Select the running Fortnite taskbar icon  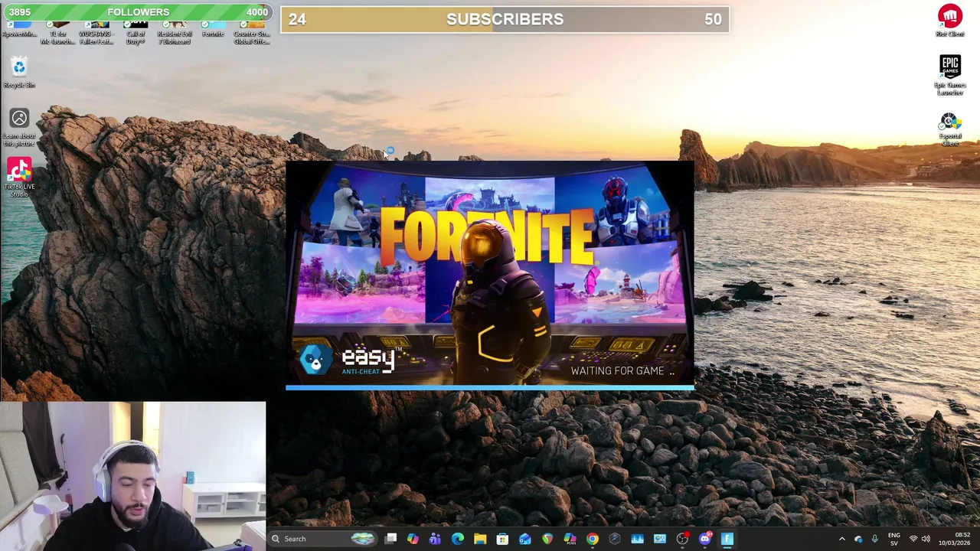coord(727,539)
